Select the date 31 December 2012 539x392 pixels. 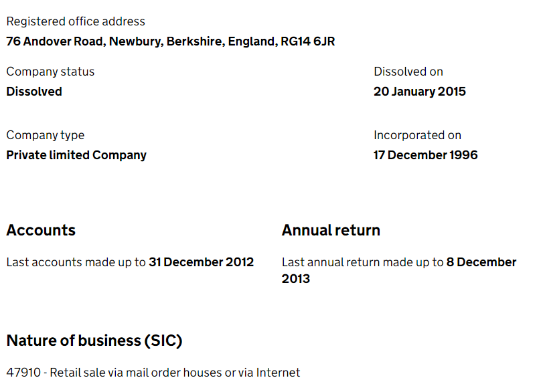(201, 262)
